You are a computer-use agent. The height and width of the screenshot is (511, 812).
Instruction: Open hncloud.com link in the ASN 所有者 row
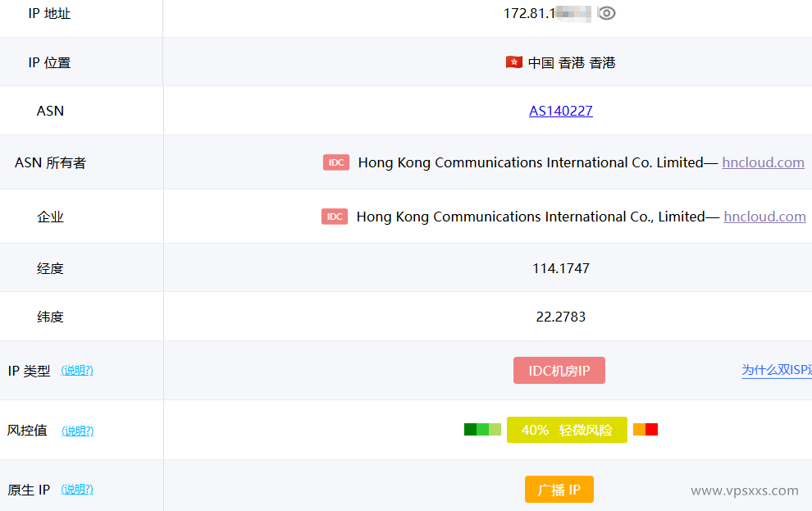pos(764,162)
